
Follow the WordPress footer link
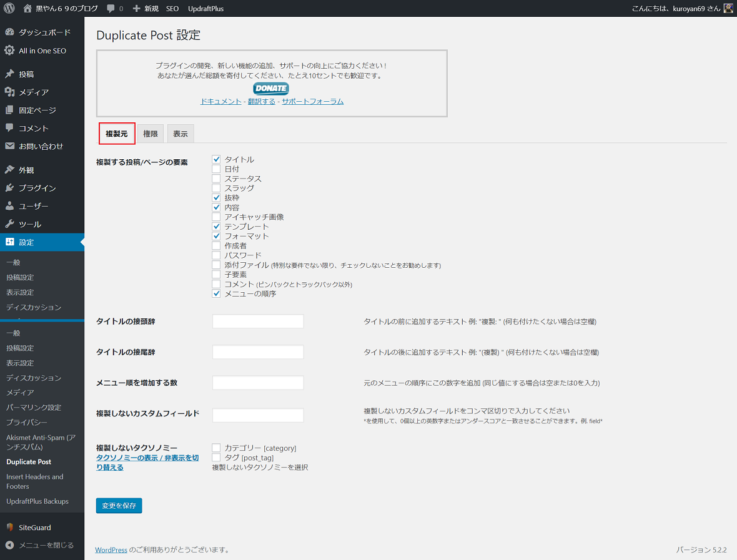(111, 549)
